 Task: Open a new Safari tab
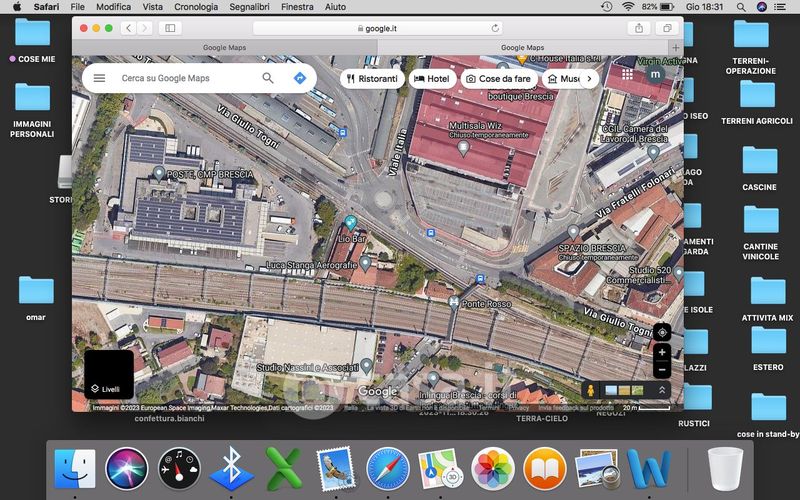[x=676, y=47]
